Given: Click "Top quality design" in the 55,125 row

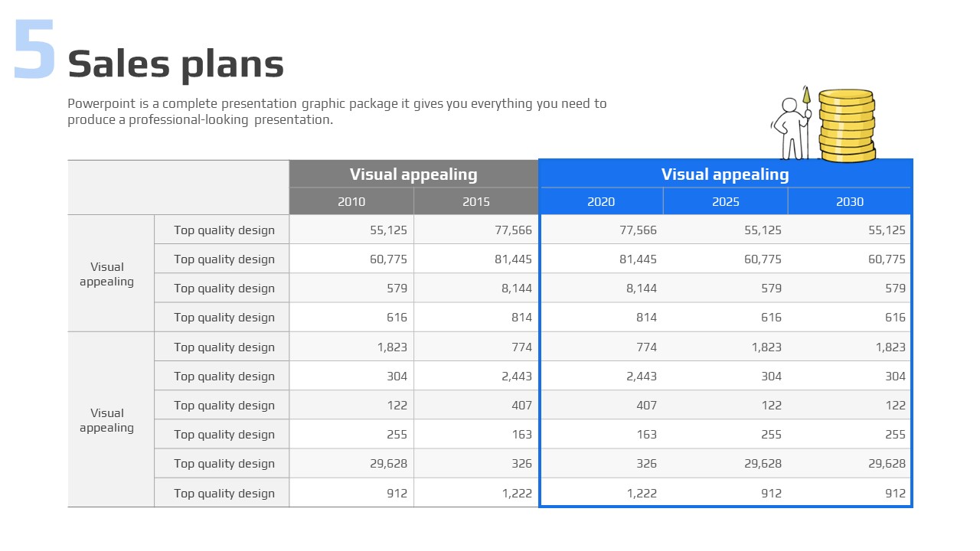Looking at the screenshot, I should 224,230.
